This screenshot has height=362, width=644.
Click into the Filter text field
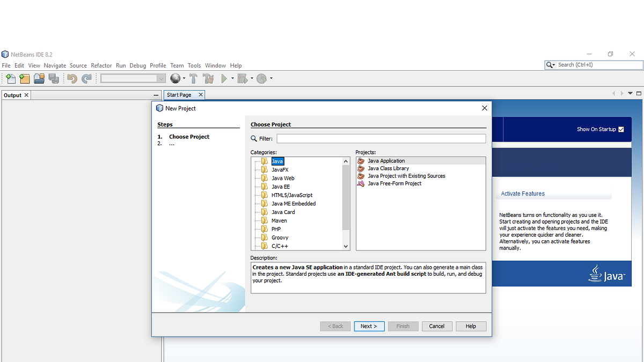coord(381,138)
